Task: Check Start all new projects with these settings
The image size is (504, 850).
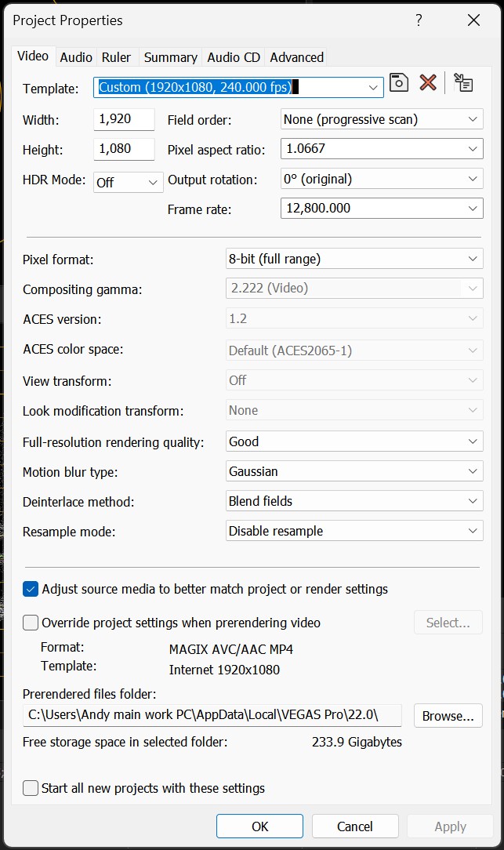Action: (31, 788)
